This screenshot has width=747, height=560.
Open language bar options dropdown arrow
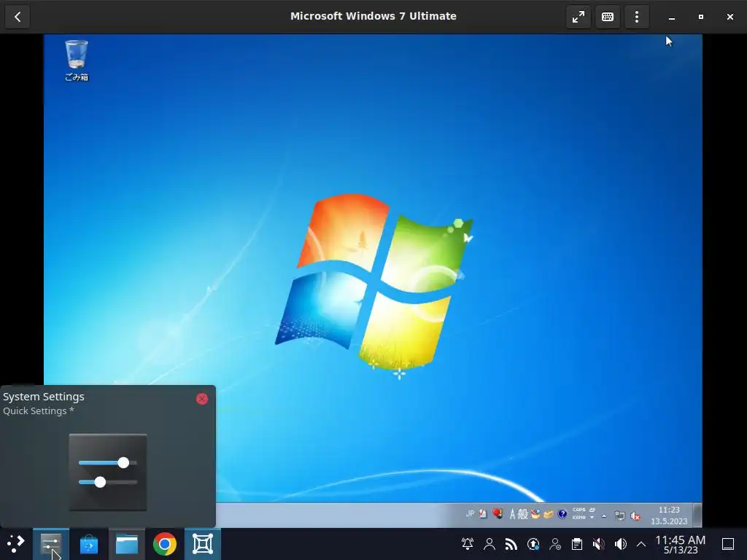[x=592, y=518]
